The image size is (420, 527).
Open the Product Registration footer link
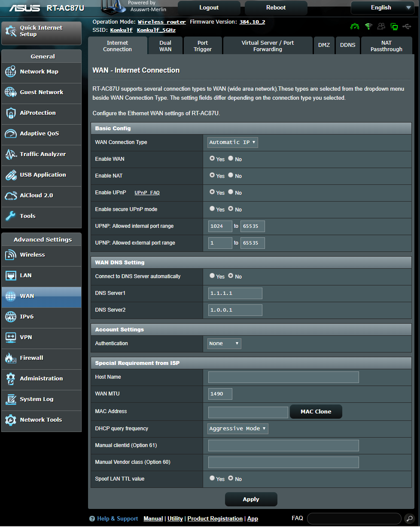(215, 519)
